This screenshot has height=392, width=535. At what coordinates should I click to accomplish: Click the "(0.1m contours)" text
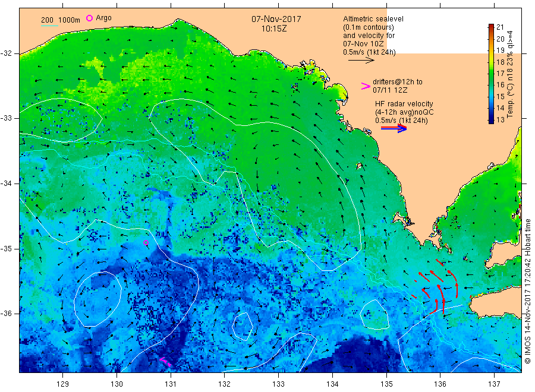[x=368, y=27]
